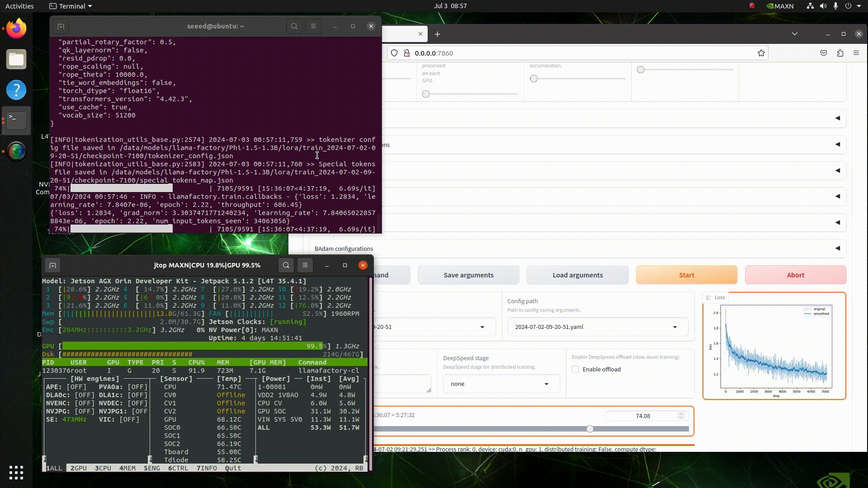Launch Firefox from the dock
Image resolution: width=868 pixels, height=488 pixels.
(x=16, y=29)
